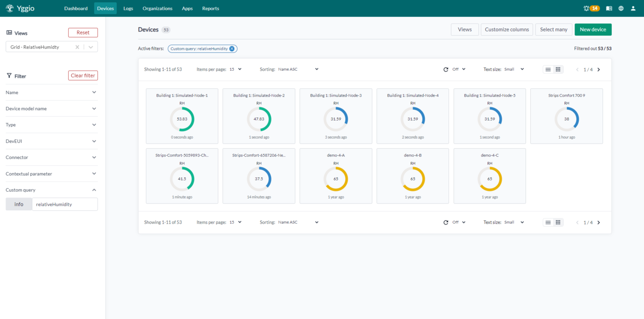Viewport: 644px width, 319px height.
Task: Click the Clear filter link
Action: (83, 75)
